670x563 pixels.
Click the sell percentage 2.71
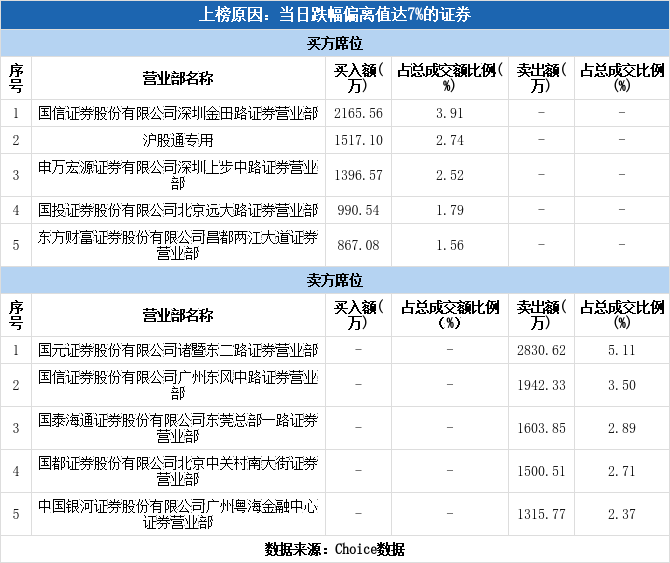(622, 471)
